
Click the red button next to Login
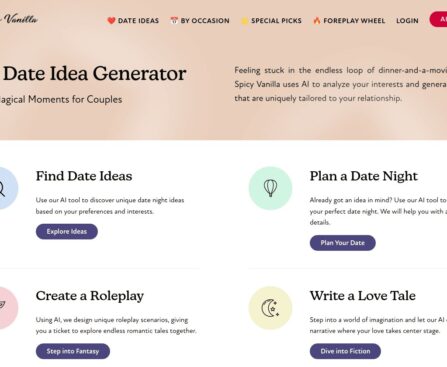438,19
